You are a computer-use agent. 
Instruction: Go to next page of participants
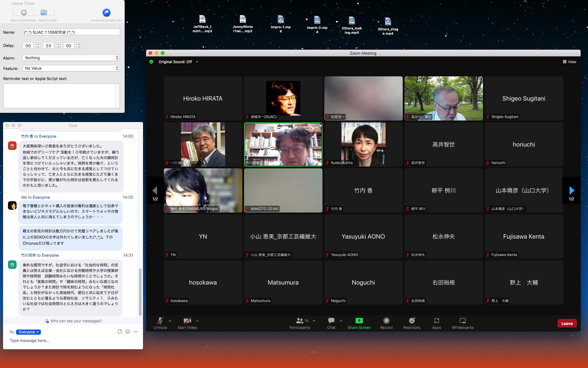coord(571,190)
